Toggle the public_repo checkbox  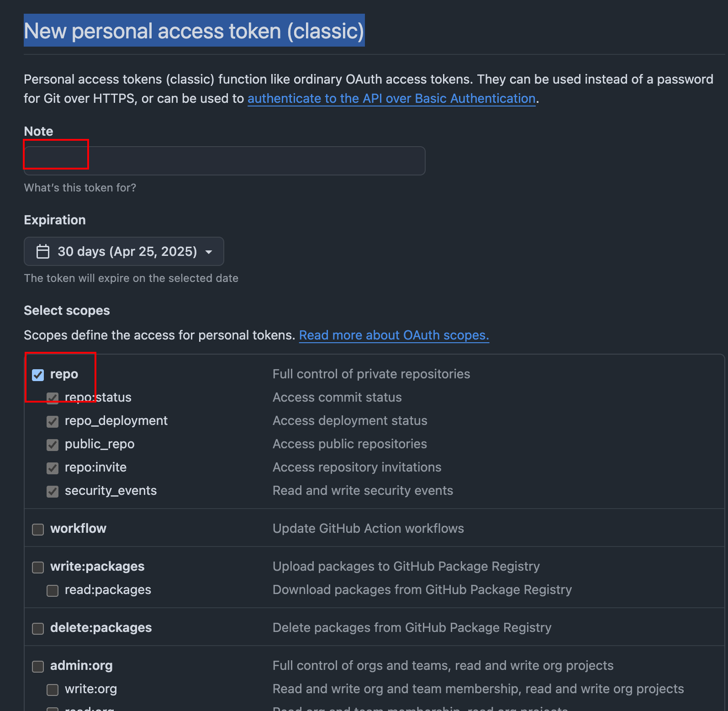pyautogui.click(x=53, y=445)
